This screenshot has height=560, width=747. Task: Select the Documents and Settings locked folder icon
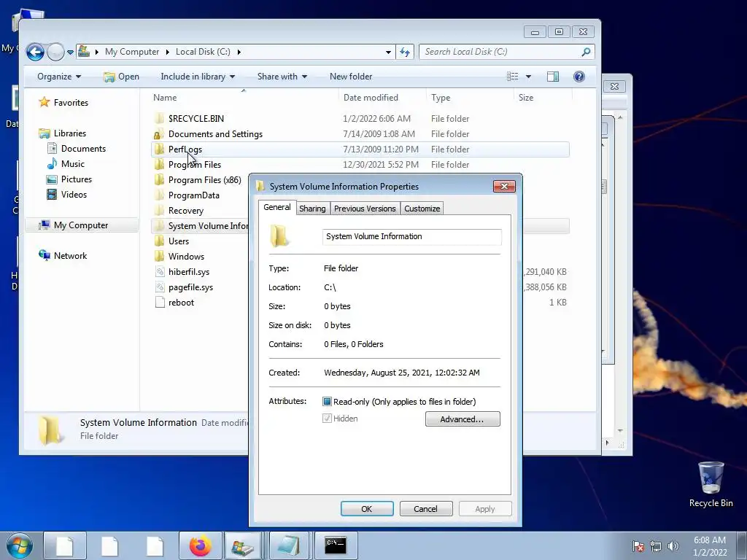tap(159, 134)
